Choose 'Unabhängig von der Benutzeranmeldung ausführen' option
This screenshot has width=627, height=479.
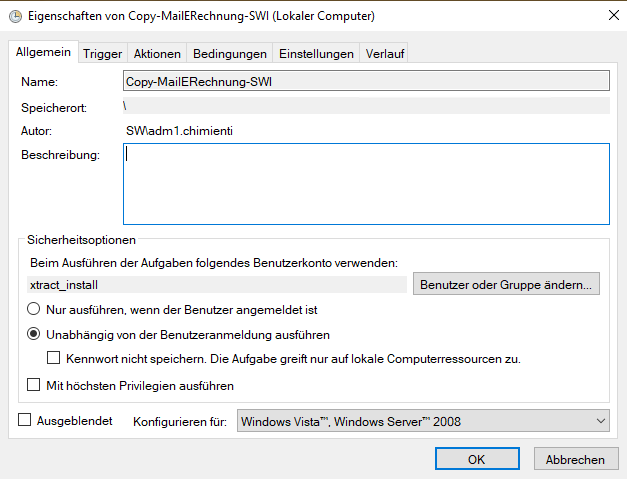point(34,334)
